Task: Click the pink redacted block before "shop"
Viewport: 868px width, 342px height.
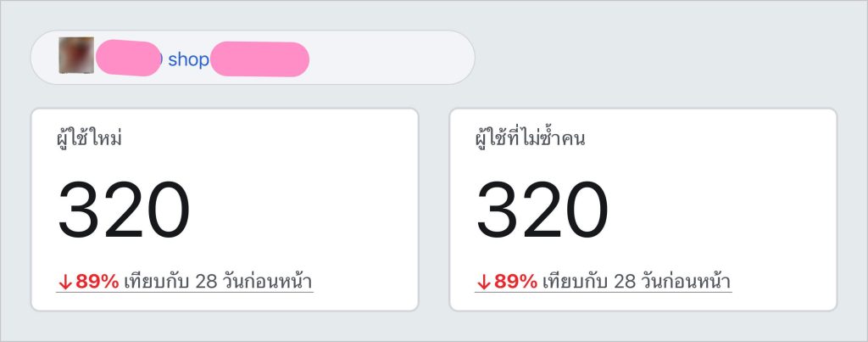Action: coord(129,58)
